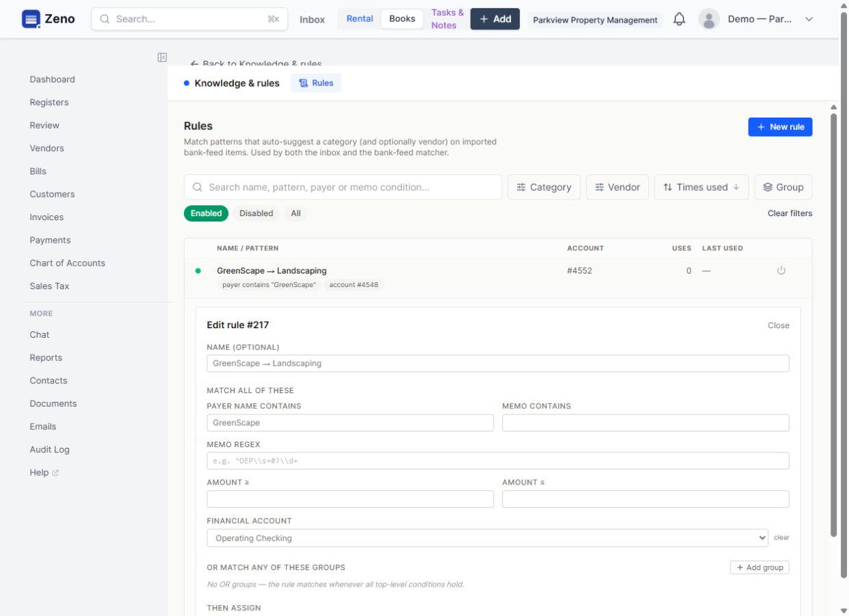Switch to Rental mode
849x616 pixels.
coord(360,18)
